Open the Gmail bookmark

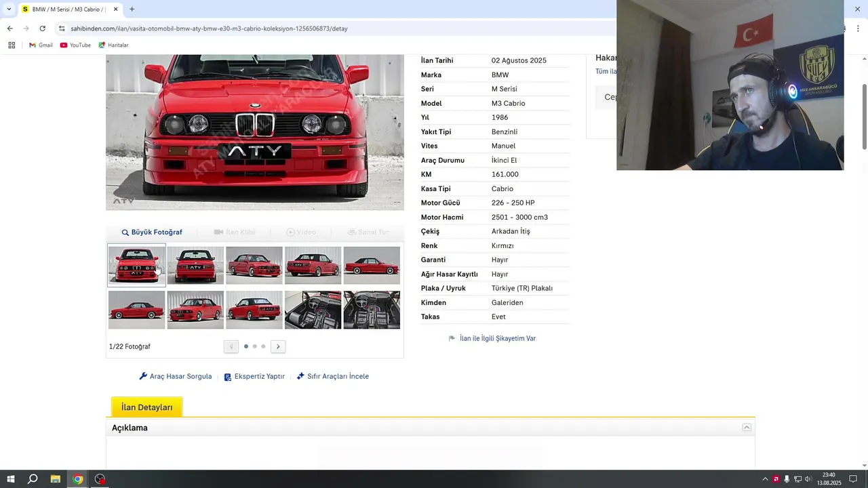(41, 45)
